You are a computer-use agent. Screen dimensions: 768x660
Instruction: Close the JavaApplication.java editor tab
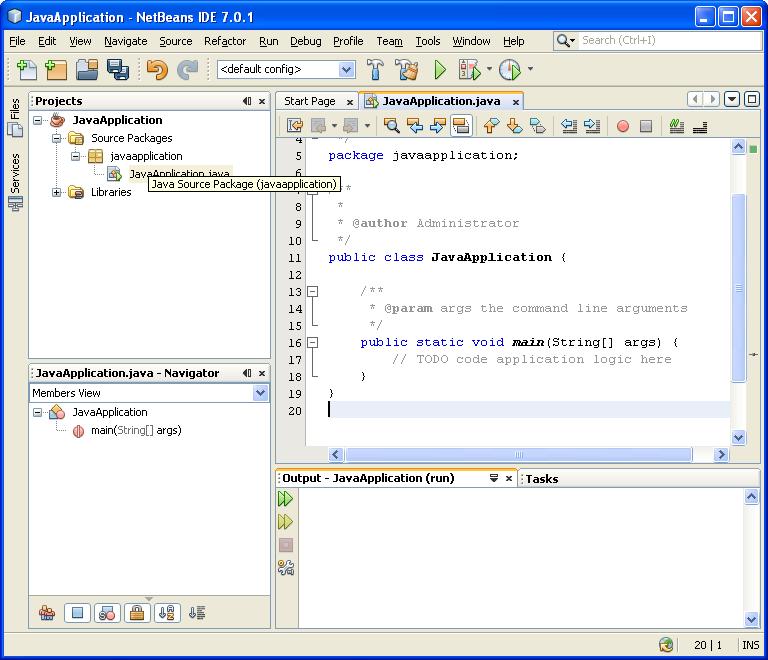[x=516, y=102]
